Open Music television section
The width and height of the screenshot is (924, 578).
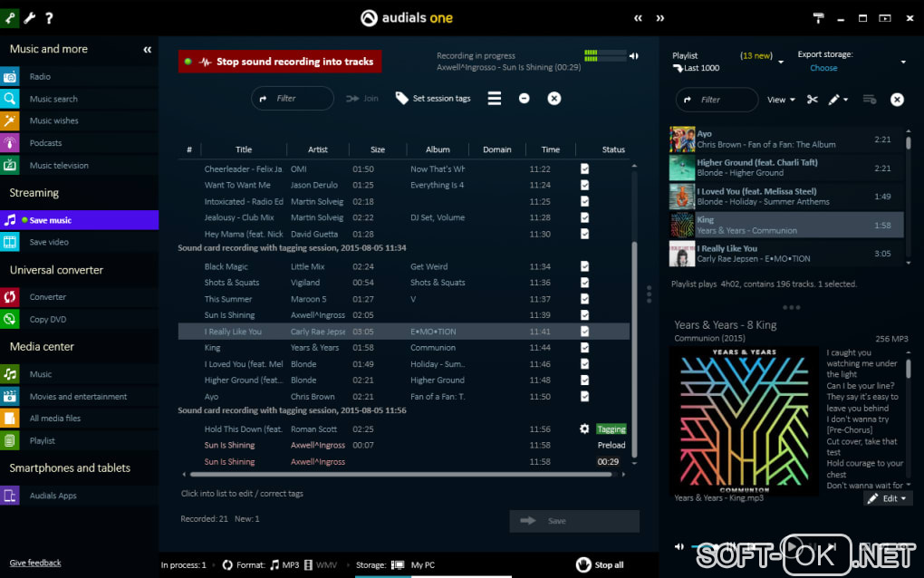(x=59, y=166)
